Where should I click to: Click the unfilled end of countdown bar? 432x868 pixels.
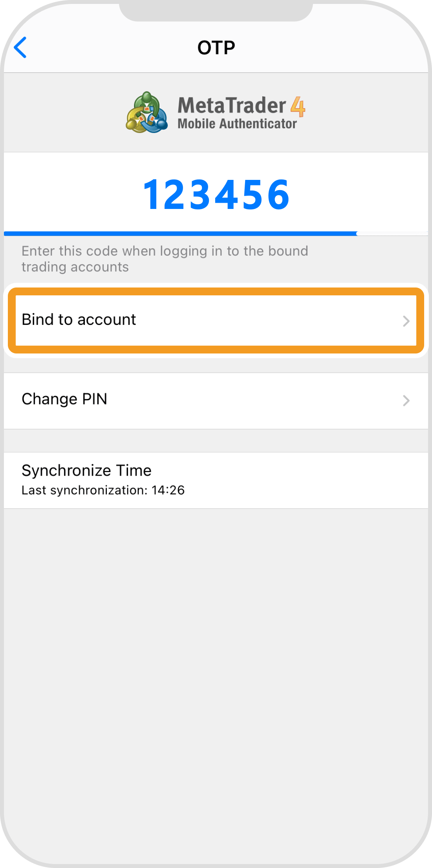point(393,234)
